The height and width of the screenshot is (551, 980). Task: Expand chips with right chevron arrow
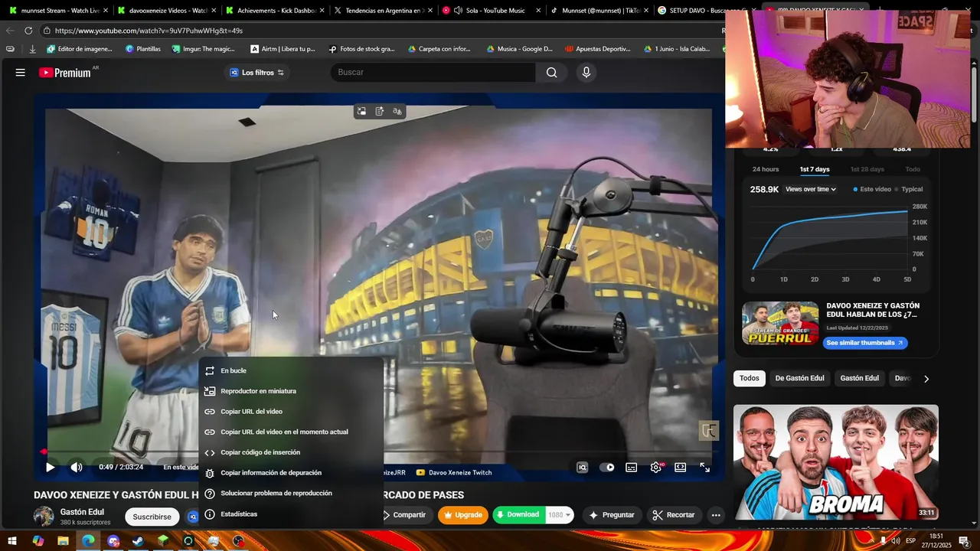[926, 379]
